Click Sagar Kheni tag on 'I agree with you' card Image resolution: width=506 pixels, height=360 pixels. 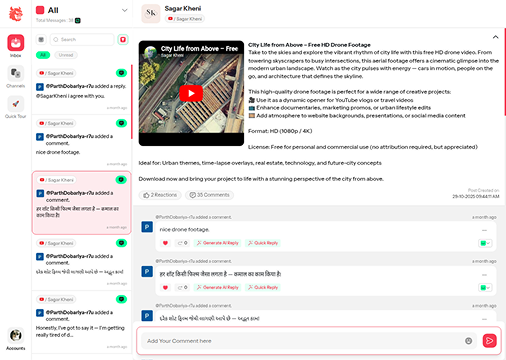[x=56, y=73]
